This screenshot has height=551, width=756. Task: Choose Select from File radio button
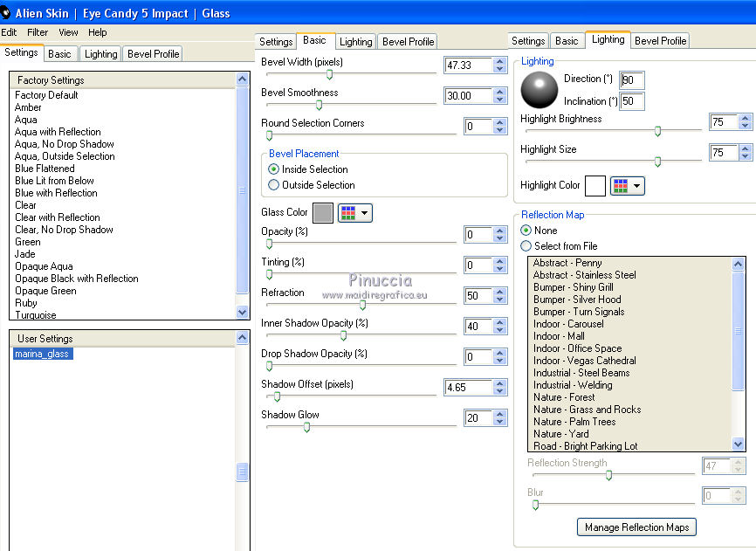pos(526,246)
